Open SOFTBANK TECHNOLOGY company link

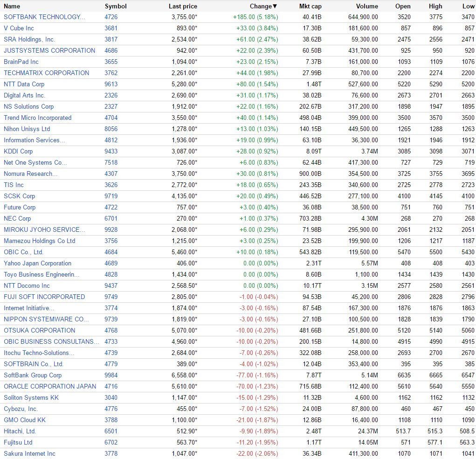pos(44,17)
